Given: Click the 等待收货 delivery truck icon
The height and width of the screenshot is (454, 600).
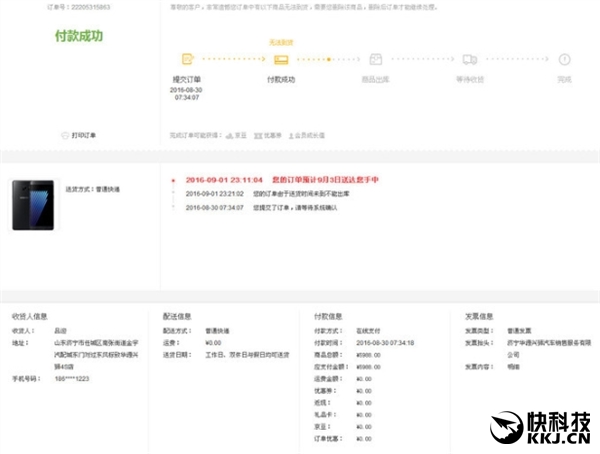Looking at the screenshot, I should [470, 59].
